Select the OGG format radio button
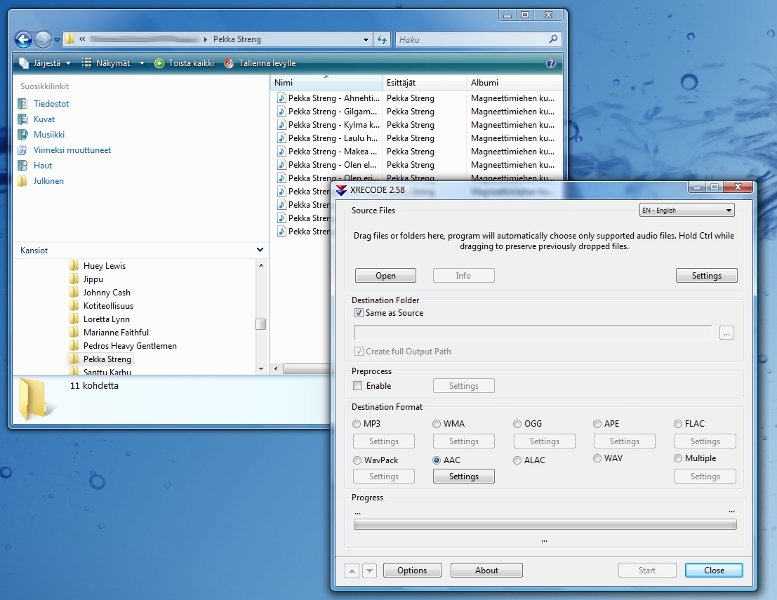777x600 pixels. point(517,424)
